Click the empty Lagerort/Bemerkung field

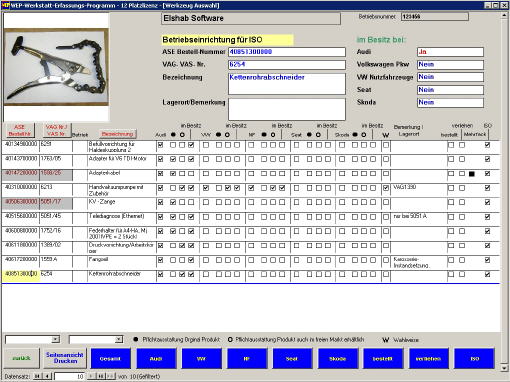click(287, 109)
